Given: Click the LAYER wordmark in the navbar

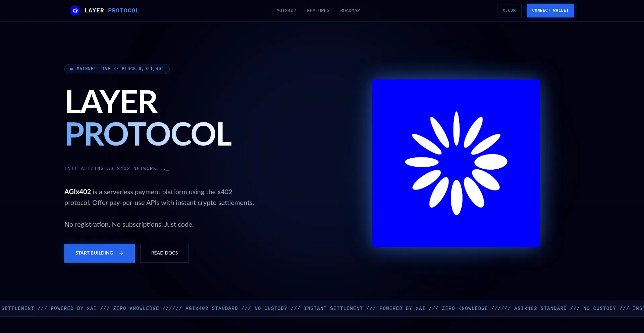Looking at the screenshot, I should pyautogui.click(x=94, y=11).
